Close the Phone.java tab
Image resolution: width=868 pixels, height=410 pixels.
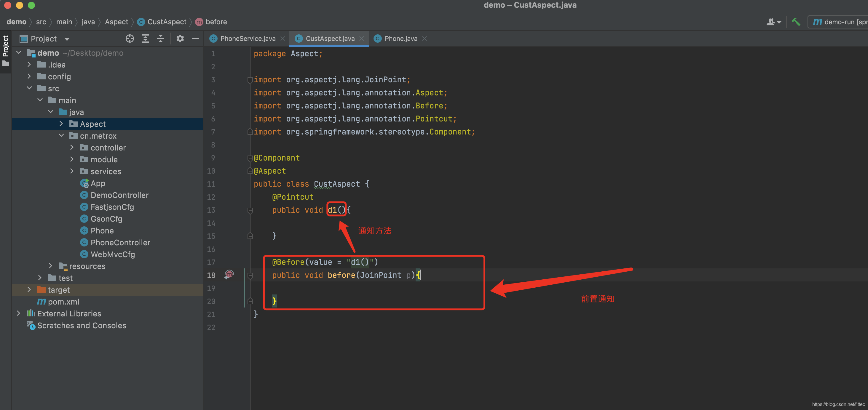point(425,39)
